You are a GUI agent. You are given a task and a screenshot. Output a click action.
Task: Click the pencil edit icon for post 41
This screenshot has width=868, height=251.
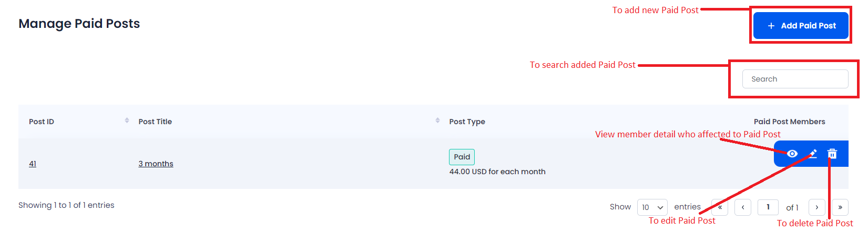point(812,154)
